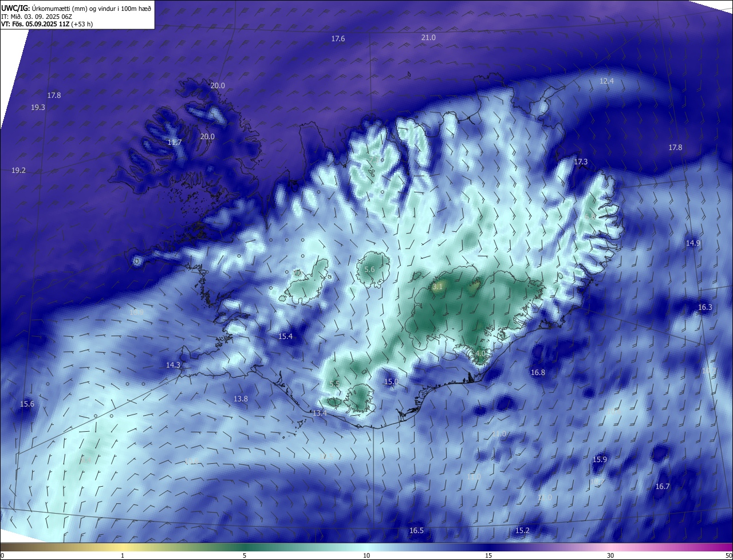Click the 15.0 value label
Viewport: 733px width, 560px height.
tap(391, 382)
